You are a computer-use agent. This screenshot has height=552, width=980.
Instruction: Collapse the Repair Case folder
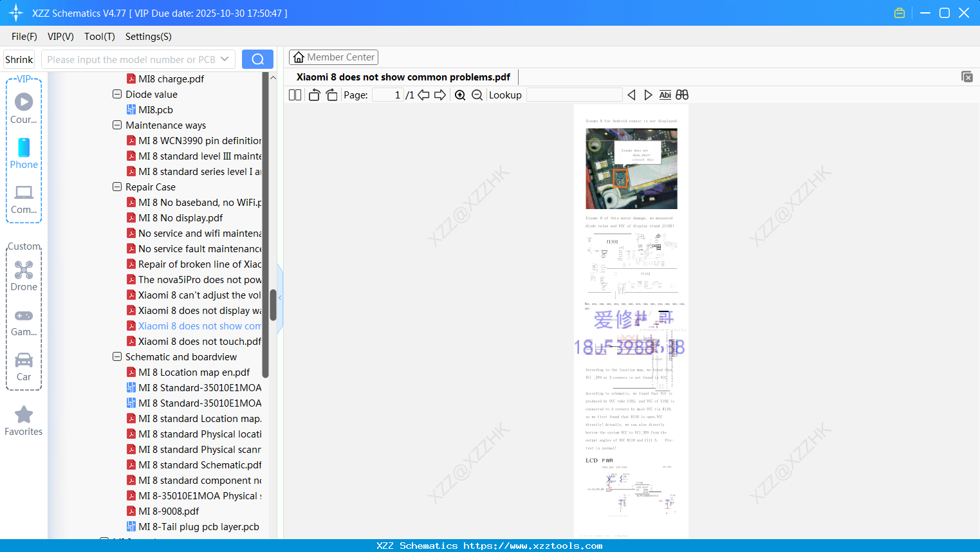(x=117, y=187)
